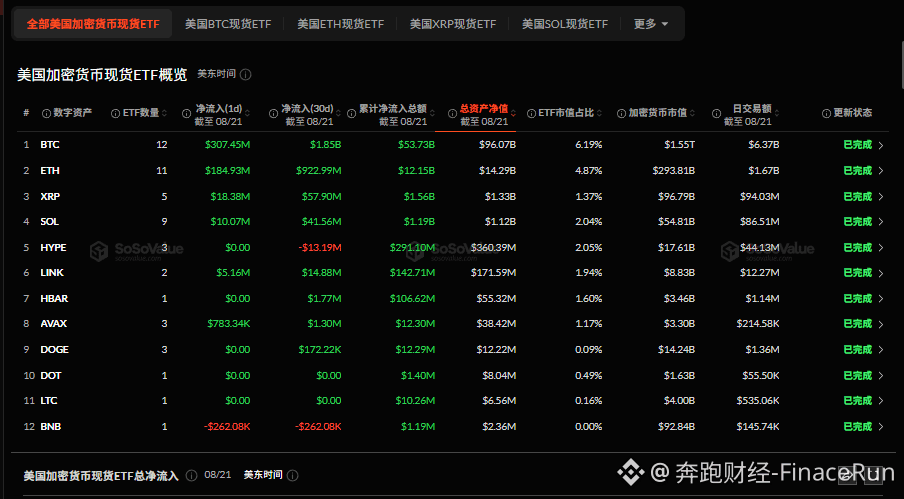Sort table by ETF数量 column arrows
Screen dimensions: 904x499
pos(164,113)
